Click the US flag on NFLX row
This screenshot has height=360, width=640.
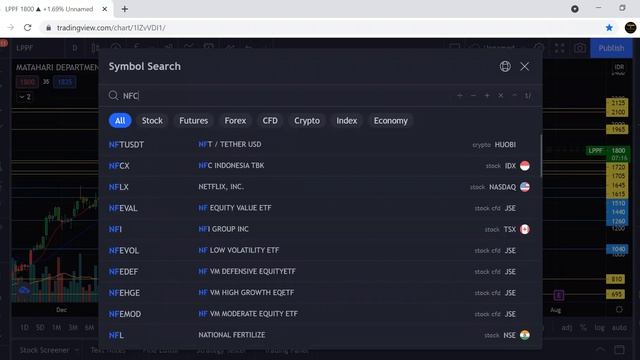[525, 187]
